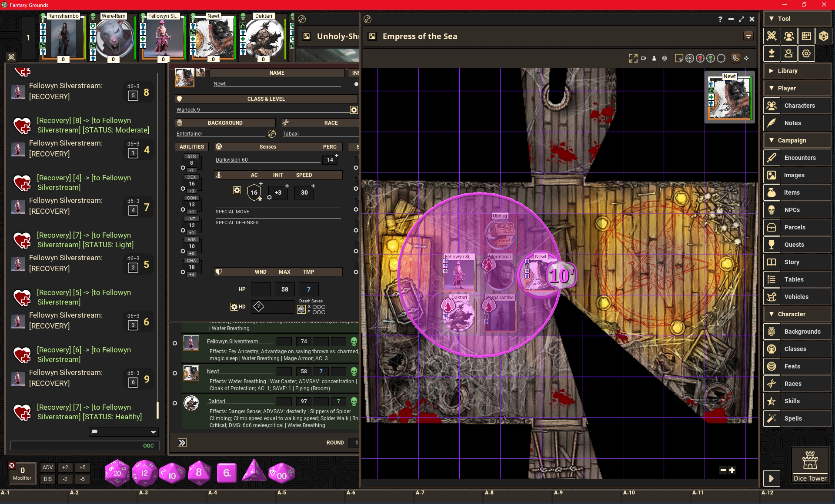Viewport: 835px width, 504px height.
Task: Click the HP wounds input box
Action: (261, 289)
